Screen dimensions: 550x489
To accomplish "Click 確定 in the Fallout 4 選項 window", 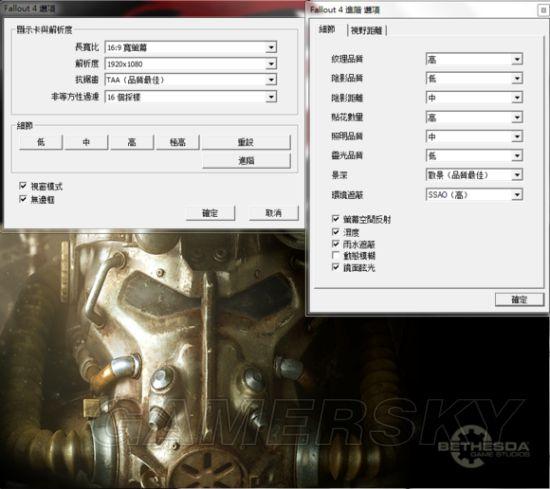I will pos(210,213).
